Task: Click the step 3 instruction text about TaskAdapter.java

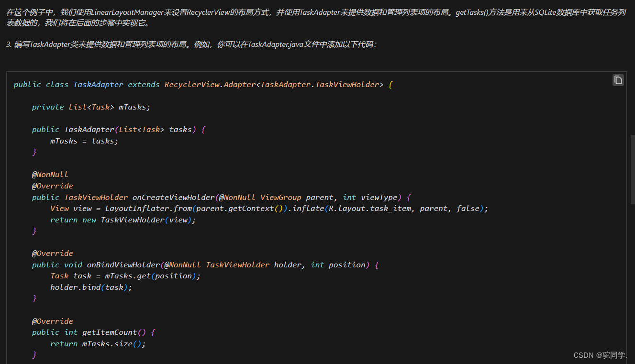Action: pyautogui.click(x=191, y=44)
